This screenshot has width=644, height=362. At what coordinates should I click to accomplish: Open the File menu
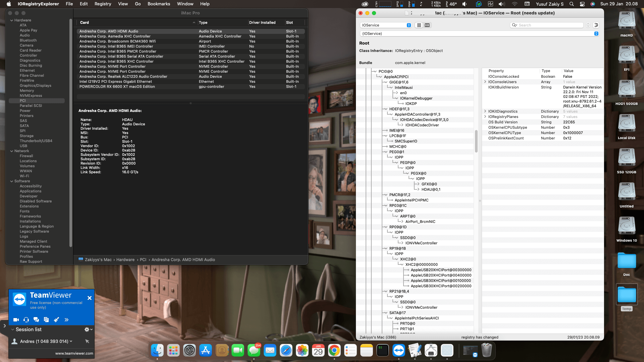click(69, 4)
